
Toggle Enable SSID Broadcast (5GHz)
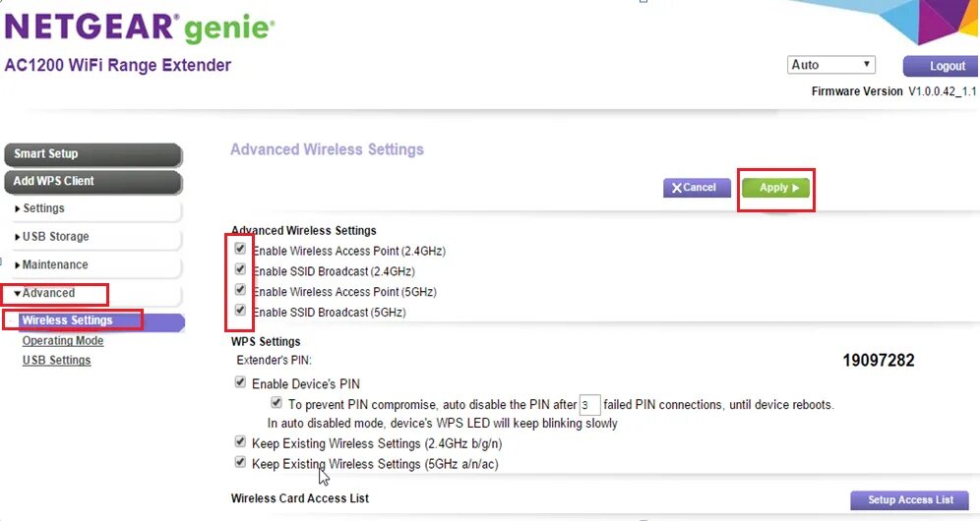coord(240,311)
